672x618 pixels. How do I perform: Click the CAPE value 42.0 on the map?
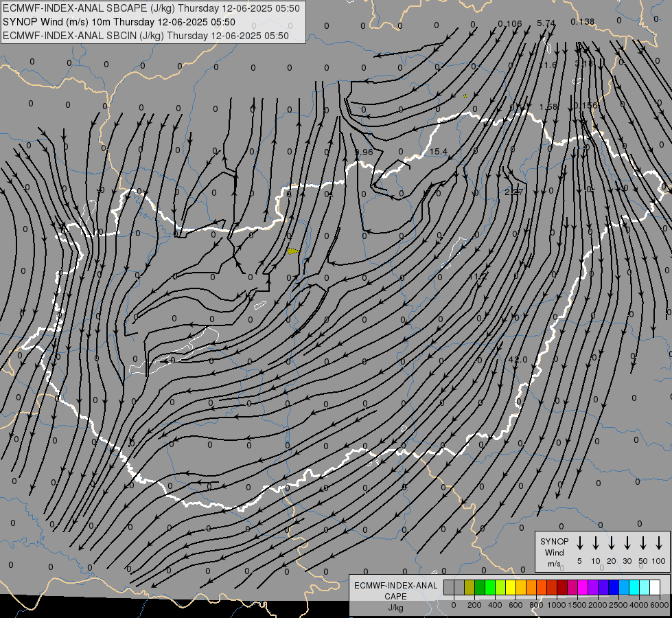tap(518, 359)
